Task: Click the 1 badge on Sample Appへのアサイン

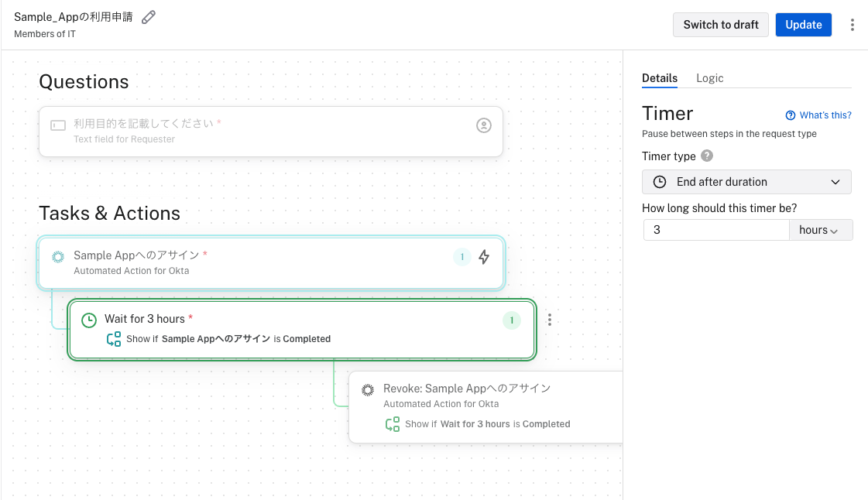Action: [x=462, y=256]
